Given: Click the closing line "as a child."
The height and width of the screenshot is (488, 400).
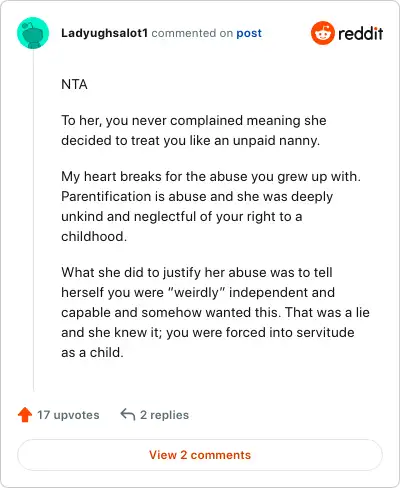Looking at the screenshot, I should coord(92,352).
